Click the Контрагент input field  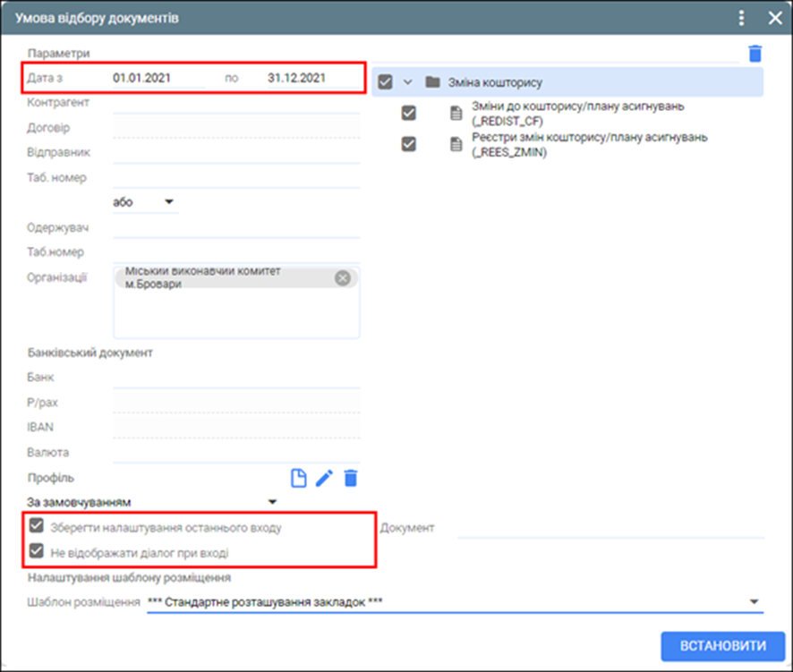pos(236,103)
